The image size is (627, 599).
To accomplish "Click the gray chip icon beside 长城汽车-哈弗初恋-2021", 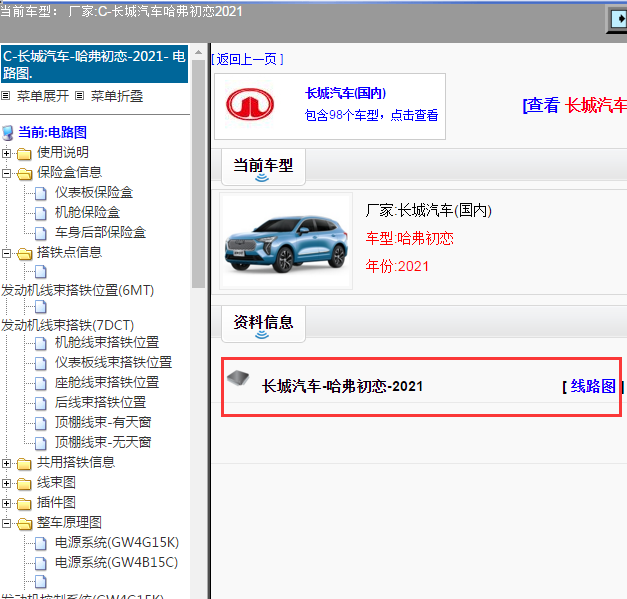I will click(238, 377).
